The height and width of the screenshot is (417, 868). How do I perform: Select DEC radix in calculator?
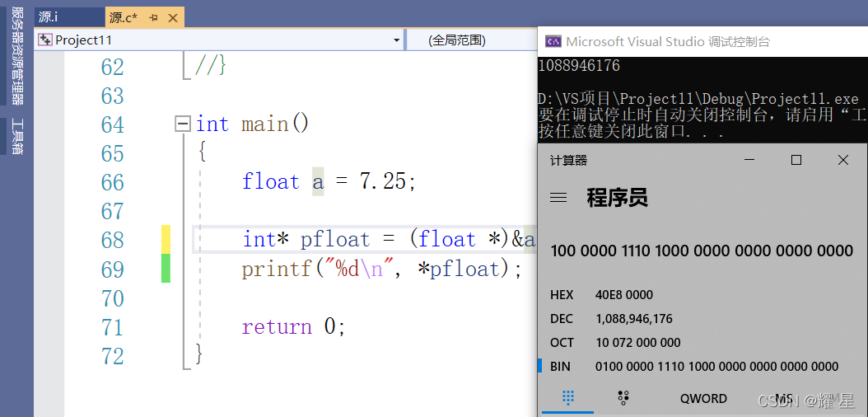tap(562, 319)
